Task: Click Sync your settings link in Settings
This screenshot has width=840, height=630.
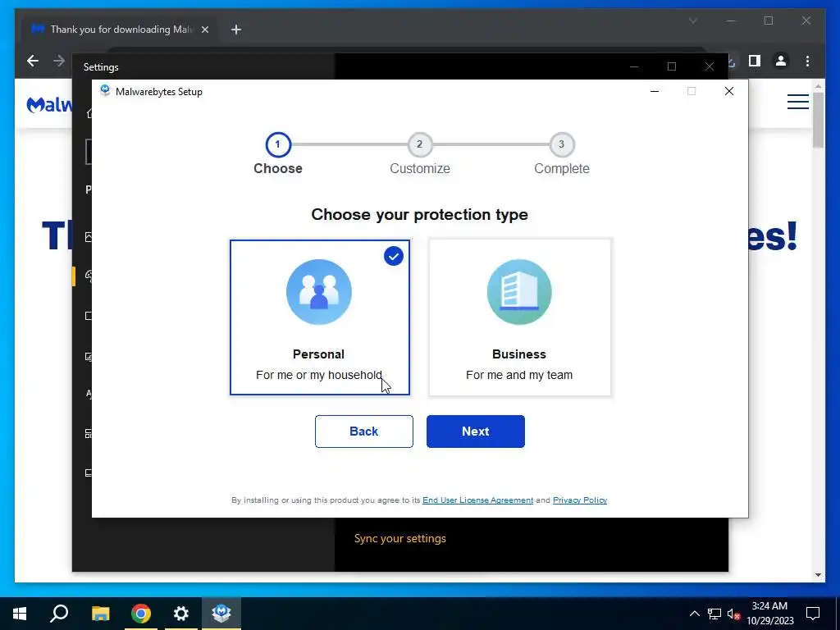Action: [399, 538]
